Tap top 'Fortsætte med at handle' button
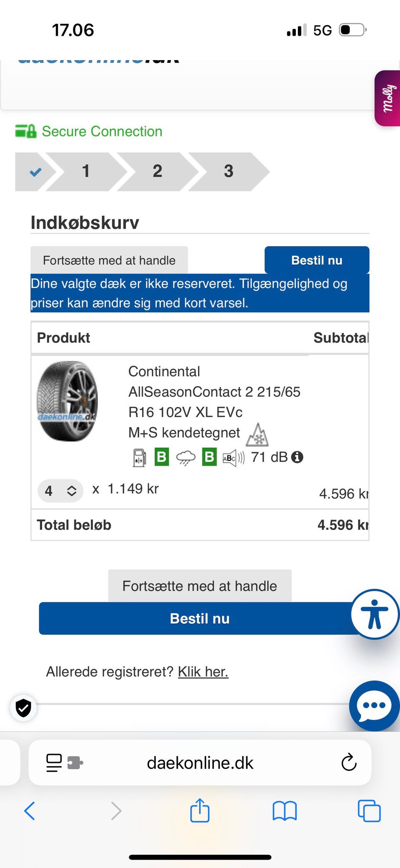 [109, 260]
